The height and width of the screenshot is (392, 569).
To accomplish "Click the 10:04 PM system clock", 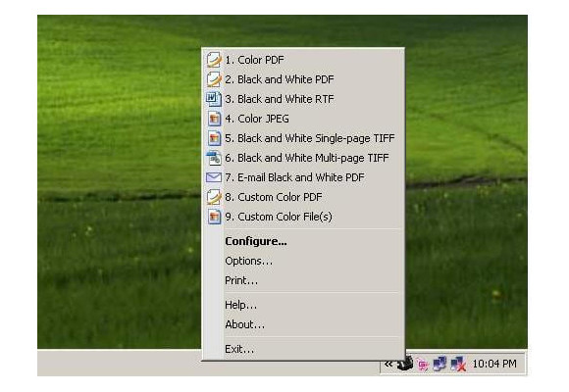I will pos(494,364).
